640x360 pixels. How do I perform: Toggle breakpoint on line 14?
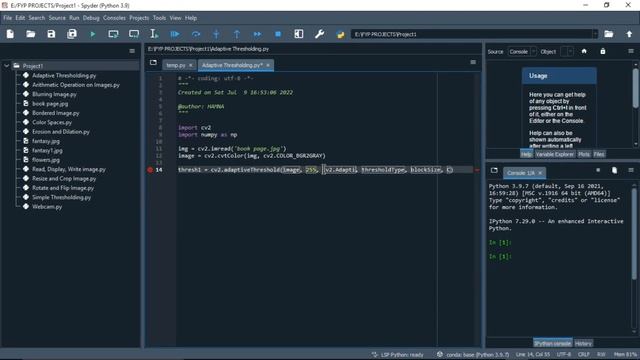tap(150, 170)
